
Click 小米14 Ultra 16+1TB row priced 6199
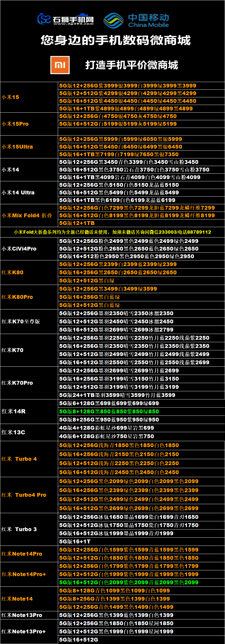click(141, 200)
